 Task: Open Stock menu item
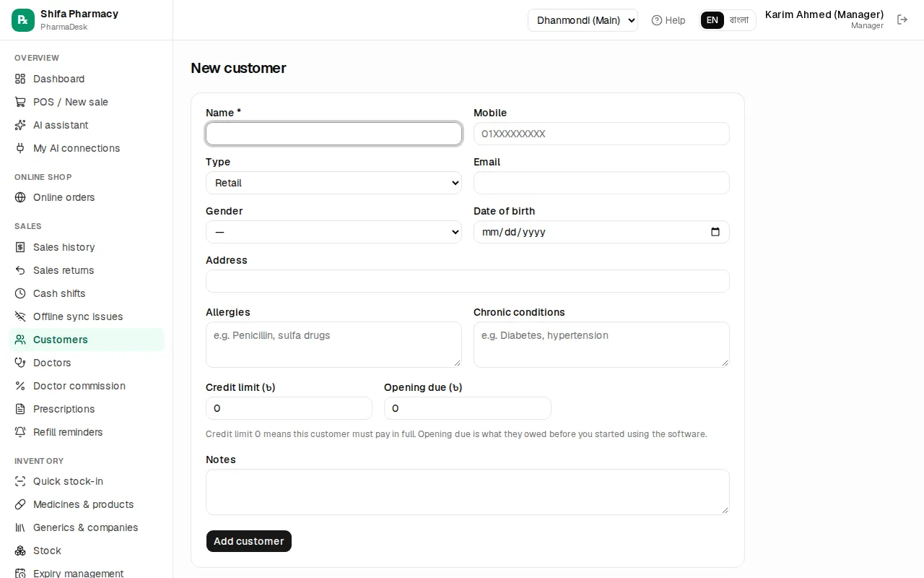click(x=87, y=551)
